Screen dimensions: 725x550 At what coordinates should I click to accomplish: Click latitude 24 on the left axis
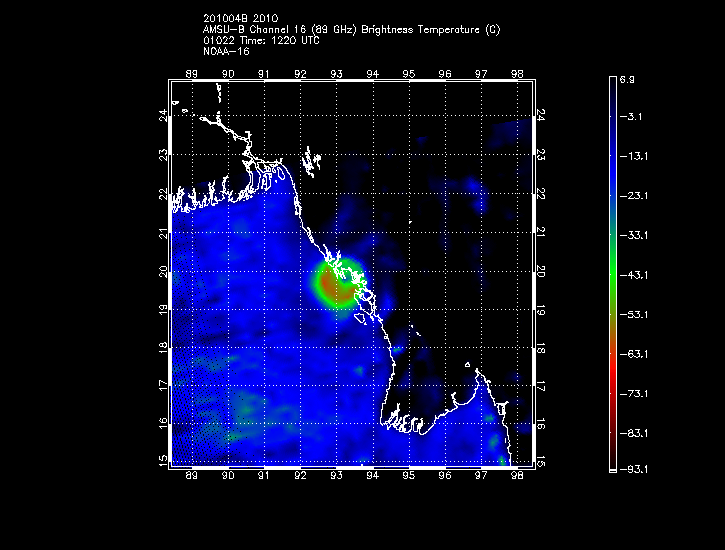click(x=164, y=116)
